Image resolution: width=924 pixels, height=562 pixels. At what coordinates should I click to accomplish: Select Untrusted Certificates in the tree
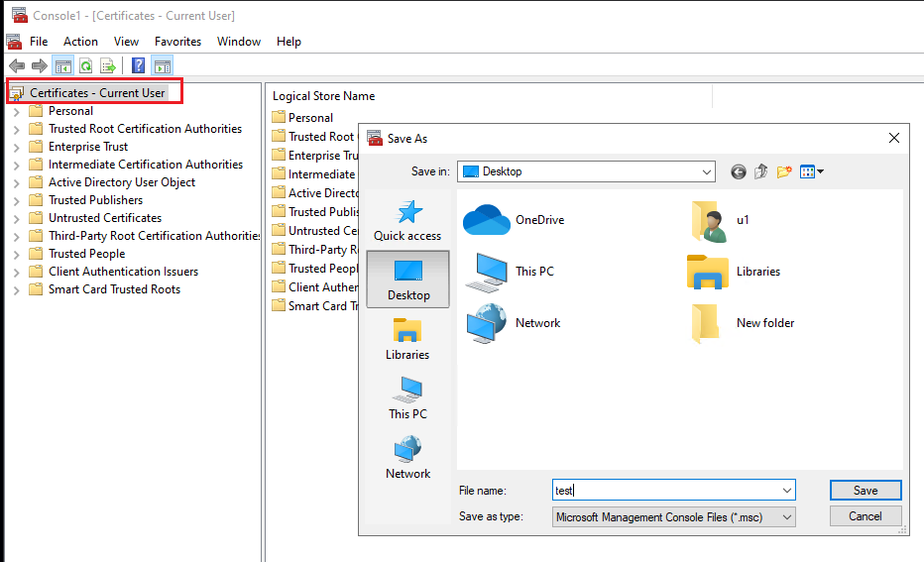(105, 218)
